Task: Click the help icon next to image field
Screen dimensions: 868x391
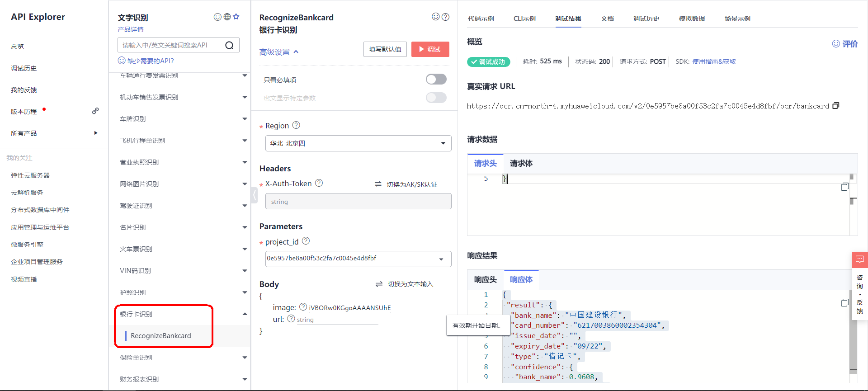Action: 303,307
